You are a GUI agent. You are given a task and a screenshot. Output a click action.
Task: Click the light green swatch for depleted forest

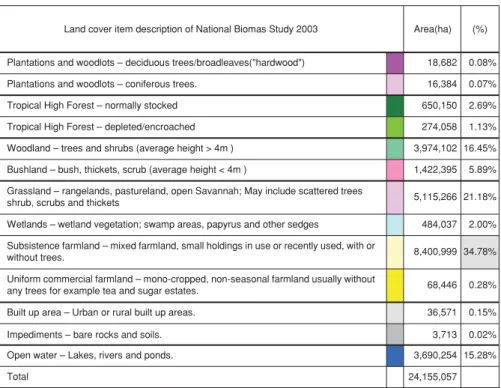coord(395,127)
